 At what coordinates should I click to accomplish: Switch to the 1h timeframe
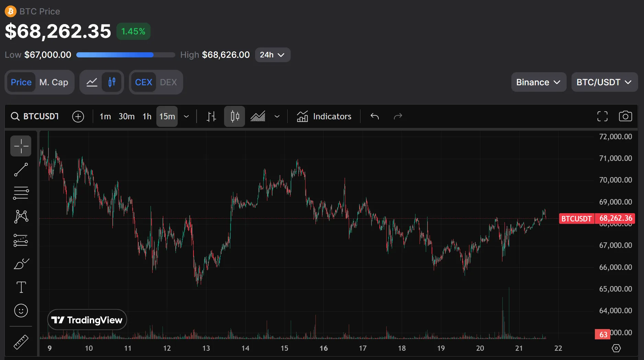click(x=147, y=116)
